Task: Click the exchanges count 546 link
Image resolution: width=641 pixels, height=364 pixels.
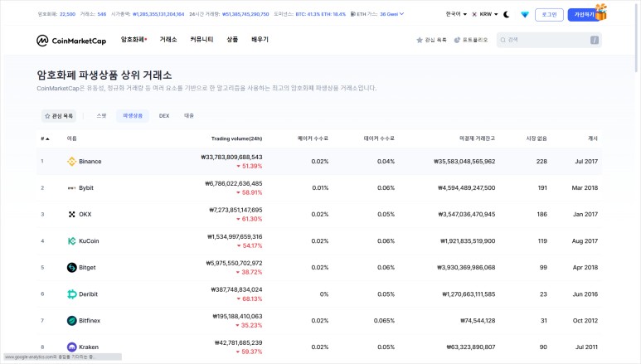Action: tap(102, 14)
